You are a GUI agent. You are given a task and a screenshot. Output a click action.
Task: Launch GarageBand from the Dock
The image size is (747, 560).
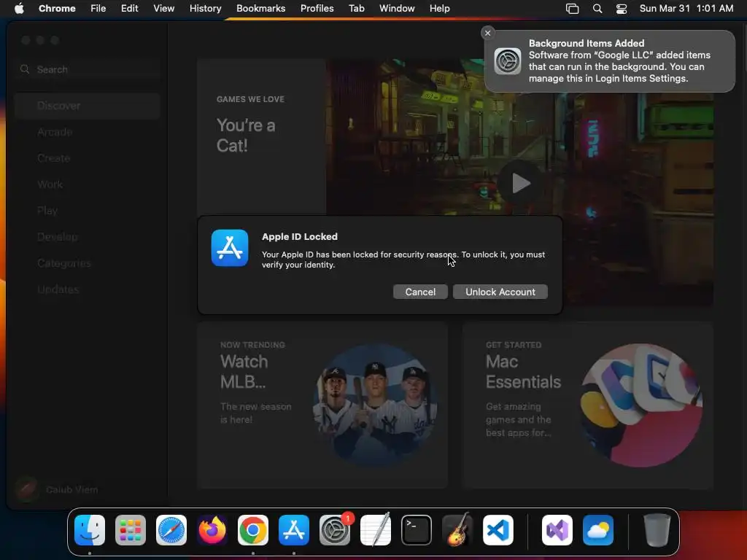[x=457, y=530]
